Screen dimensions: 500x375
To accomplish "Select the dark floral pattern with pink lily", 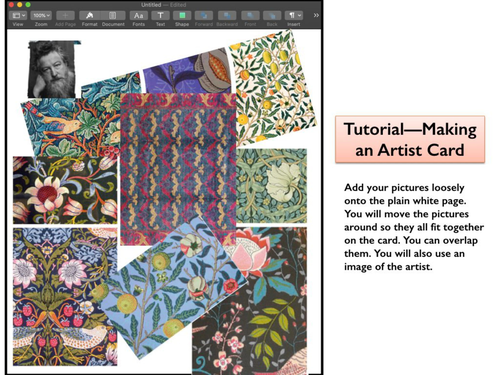I will (65, 190).
